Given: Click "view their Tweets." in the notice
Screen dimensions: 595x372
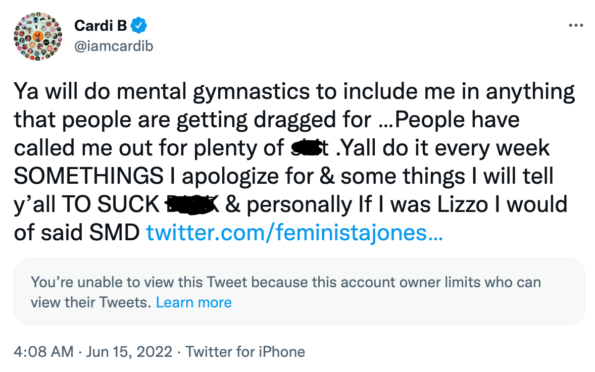Looking at the screenshot, I should (91, 303).
